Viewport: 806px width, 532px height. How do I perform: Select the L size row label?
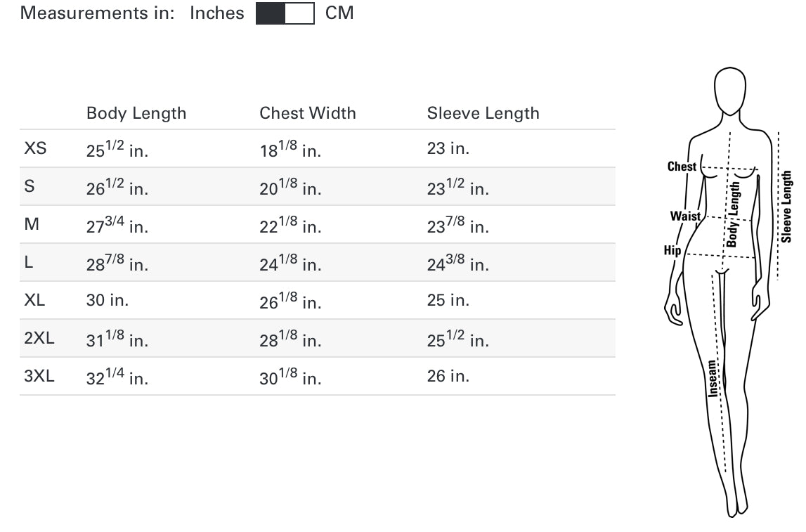29,262
